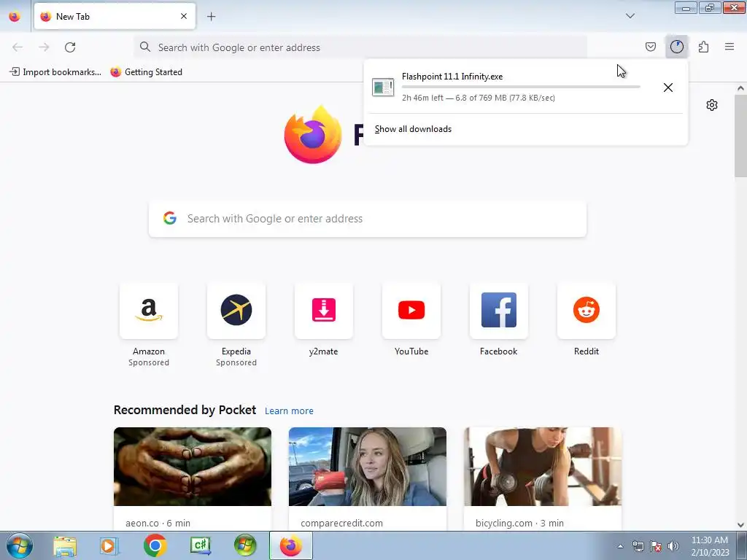The image size is (747, 560).
Task: Open the comparecredit.com article thumbnail
Action: (368, 467)
